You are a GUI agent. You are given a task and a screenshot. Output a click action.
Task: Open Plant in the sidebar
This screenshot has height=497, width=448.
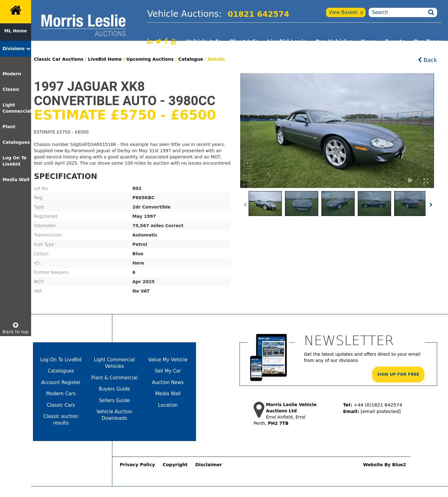coord(9,127)
